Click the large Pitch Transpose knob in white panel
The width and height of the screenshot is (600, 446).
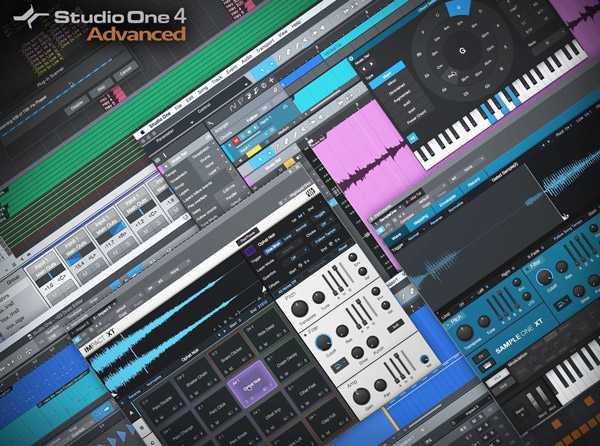[x=299, y=308]
